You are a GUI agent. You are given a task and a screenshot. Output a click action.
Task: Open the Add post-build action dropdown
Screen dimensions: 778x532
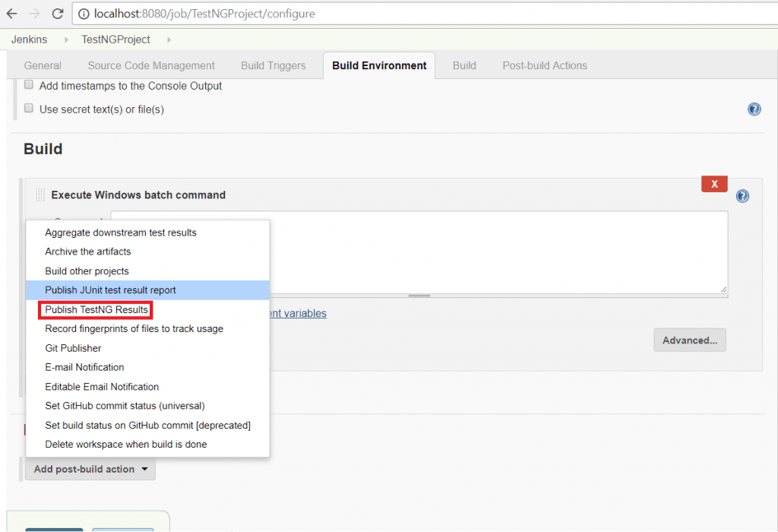90,469
